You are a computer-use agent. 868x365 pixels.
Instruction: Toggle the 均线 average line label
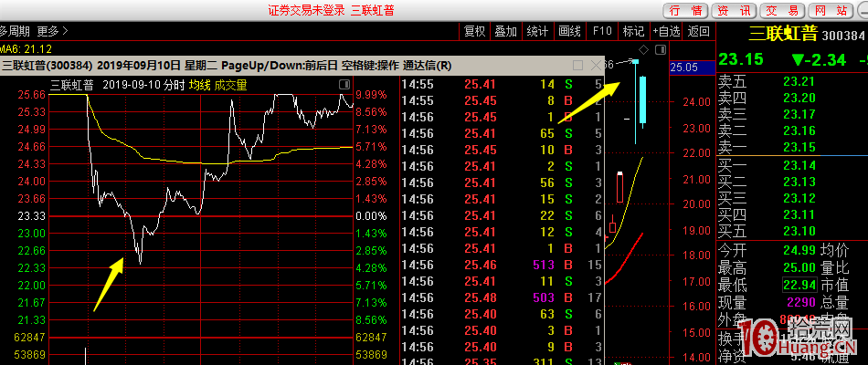click(x=199, y=85)
